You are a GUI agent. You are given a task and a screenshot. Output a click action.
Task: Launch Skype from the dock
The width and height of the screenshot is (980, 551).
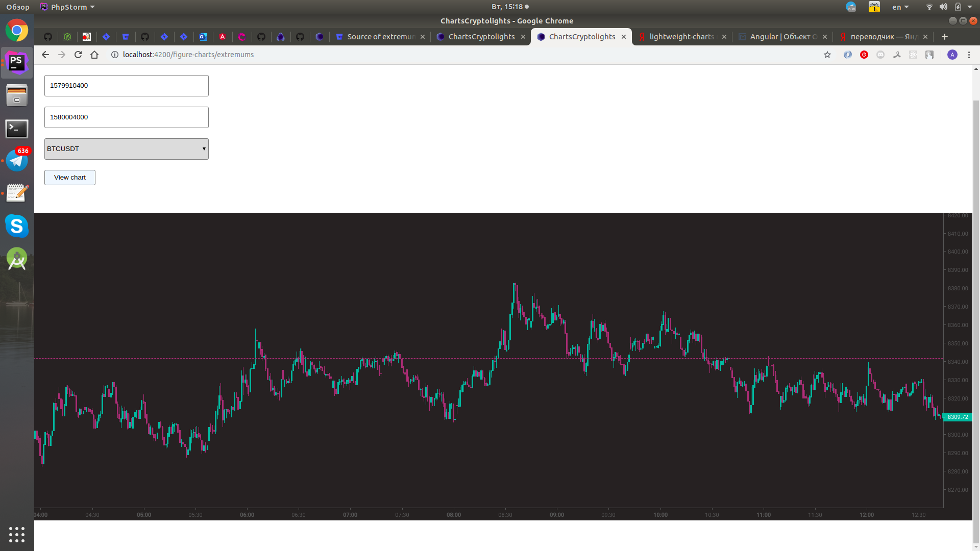tap(17, 226)
